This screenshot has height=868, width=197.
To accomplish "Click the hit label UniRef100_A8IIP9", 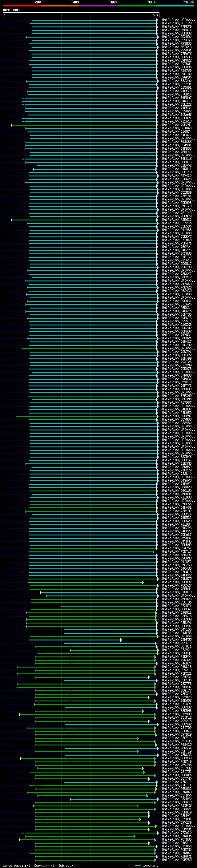I will (177, 23).
